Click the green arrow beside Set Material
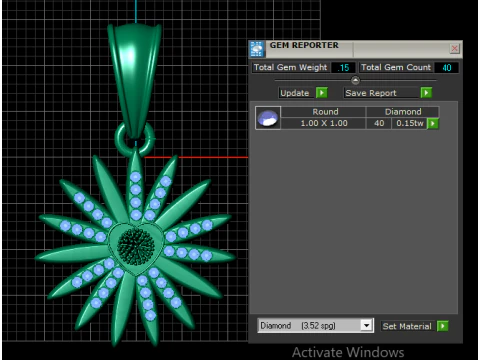Viewport: 480px width, 360px height. pos(443,326)
